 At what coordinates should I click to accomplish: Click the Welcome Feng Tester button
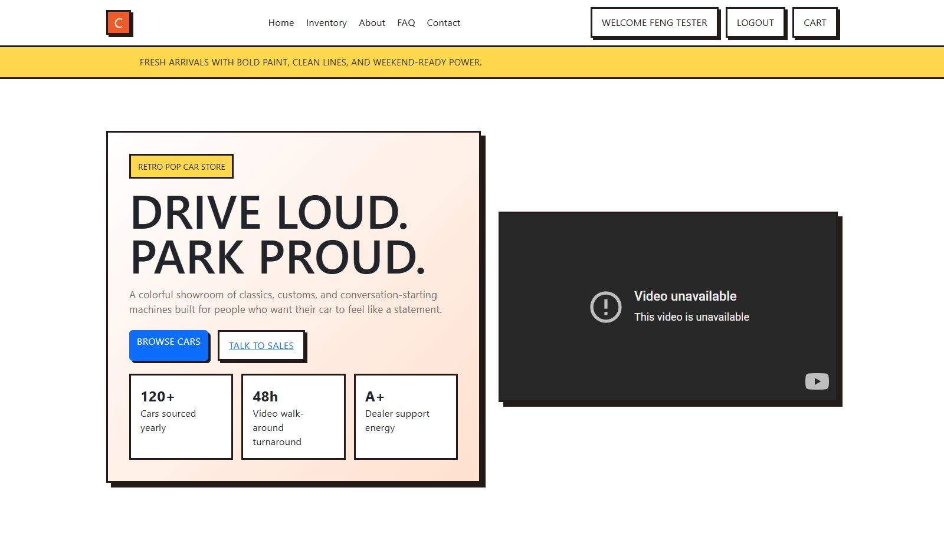[x=654, y=23]
